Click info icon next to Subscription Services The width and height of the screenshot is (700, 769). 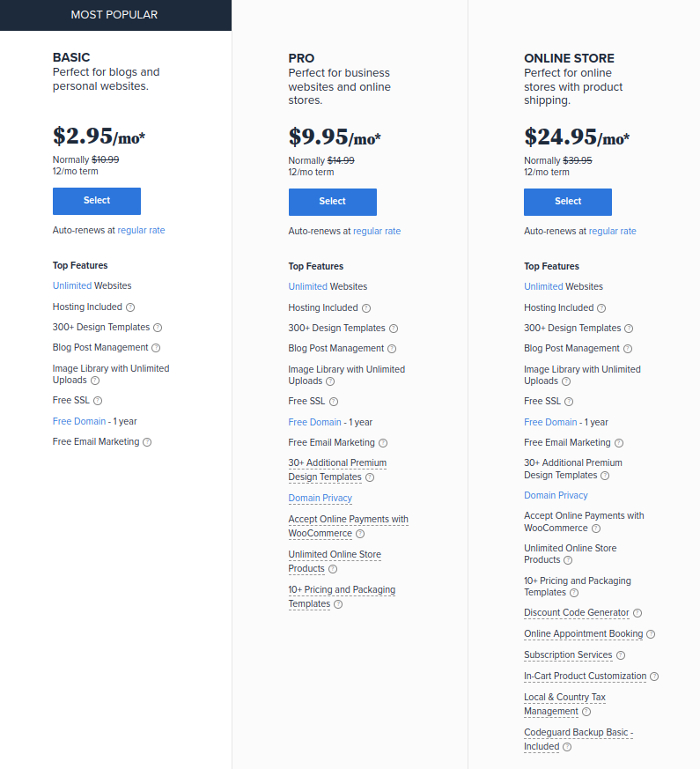pyautogui.click(x=621, y=655)
